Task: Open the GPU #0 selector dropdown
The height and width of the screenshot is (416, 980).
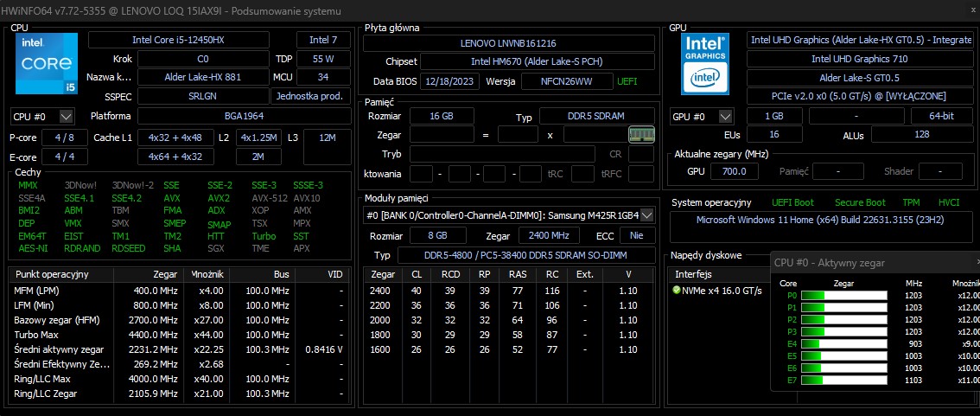Action: [x=702, y=116]
